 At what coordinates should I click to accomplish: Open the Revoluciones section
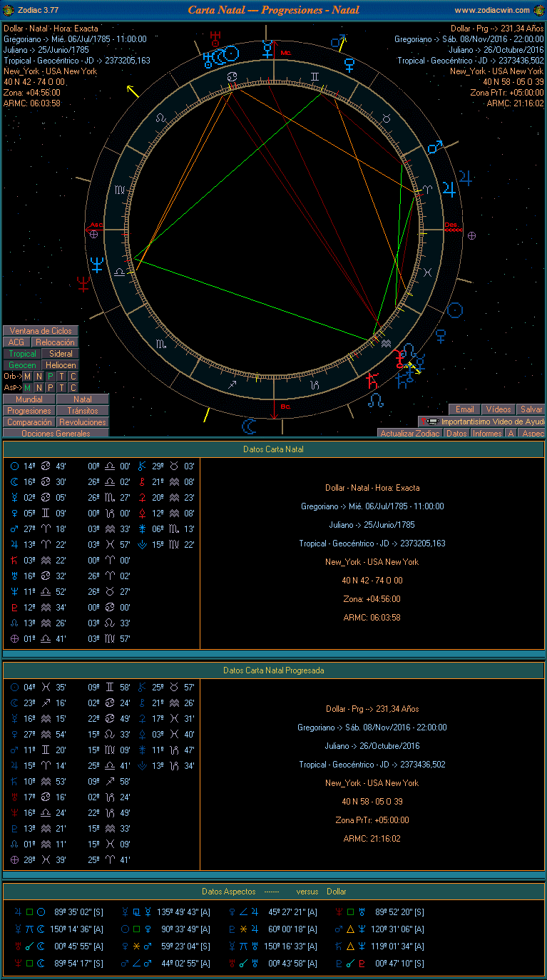point(83,422)
